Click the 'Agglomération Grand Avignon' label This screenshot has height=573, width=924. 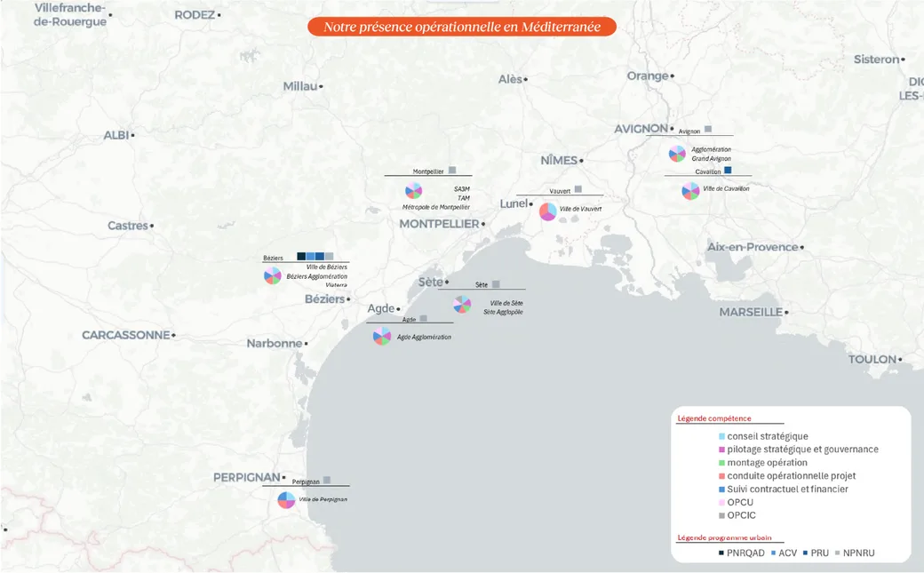[712, 154]
